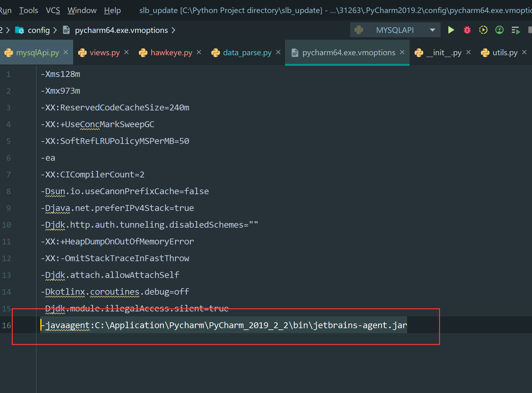The image size is (532, 393).
Task: Click the profiler gauge icon
Action: 499,30
